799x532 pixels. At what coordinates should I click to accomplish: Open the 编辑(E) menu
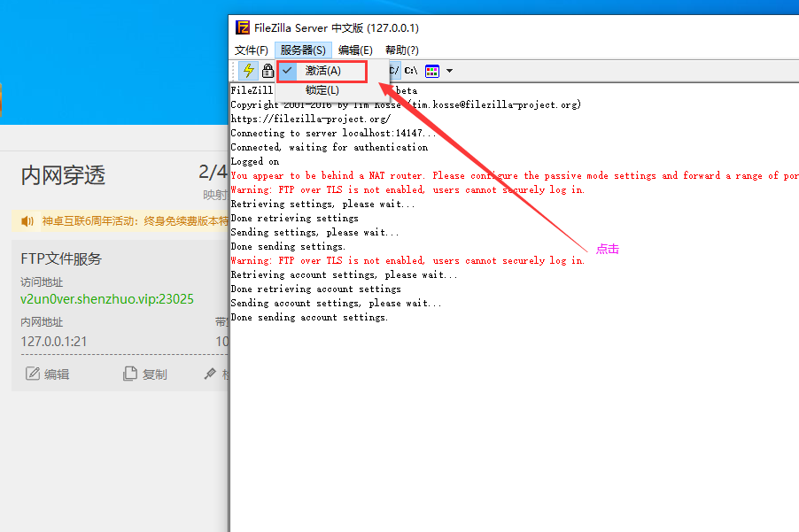click(355, 50)
